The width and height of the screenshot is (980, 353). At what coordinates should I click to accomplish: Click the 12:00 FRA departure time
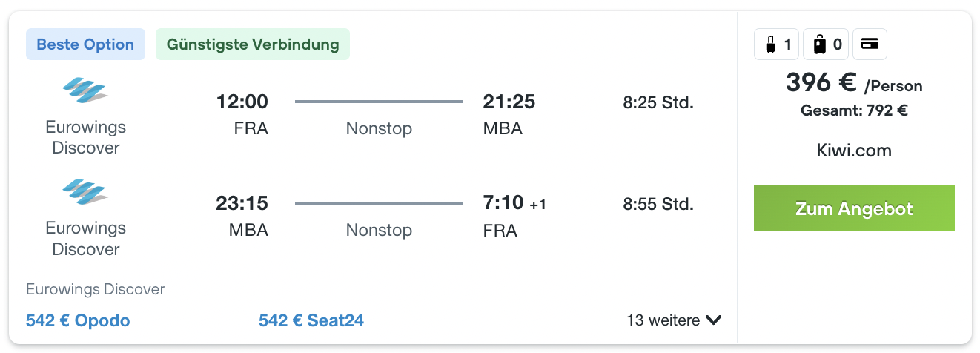(x=242, y=114)
